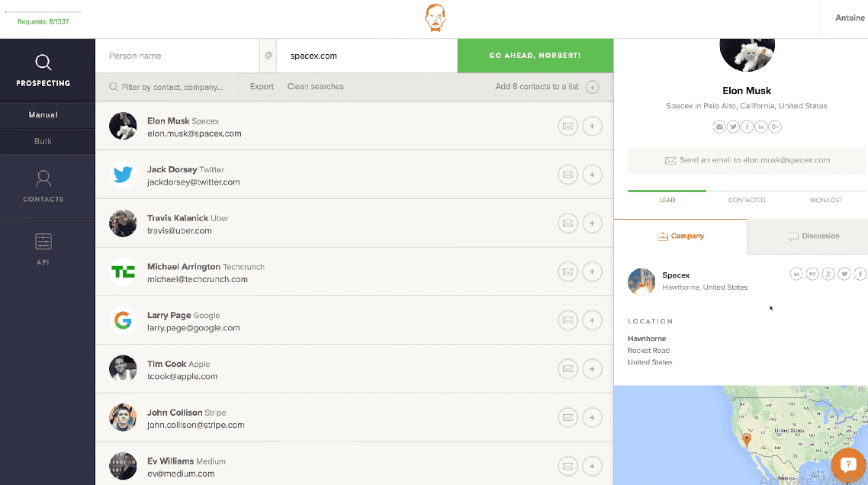The width and height of the screenshot is (868, 485).
Task: Open Spacex company's AngelList icon
Action: click(828, 274)
